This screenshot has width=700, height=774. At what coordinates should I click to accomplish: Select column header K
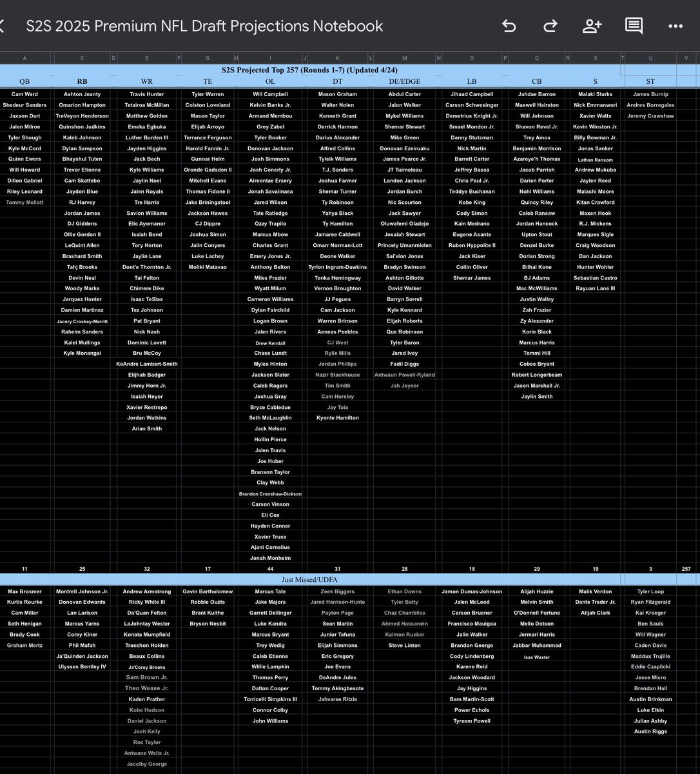click(338, 58)
